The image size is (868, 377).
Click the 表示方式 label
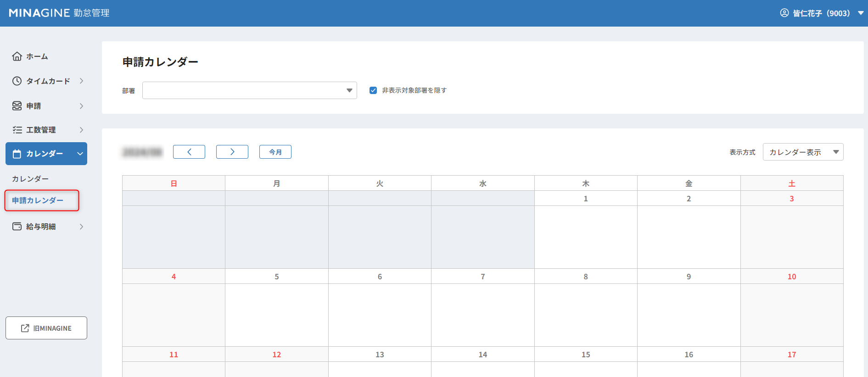click(x=742, y=152)
